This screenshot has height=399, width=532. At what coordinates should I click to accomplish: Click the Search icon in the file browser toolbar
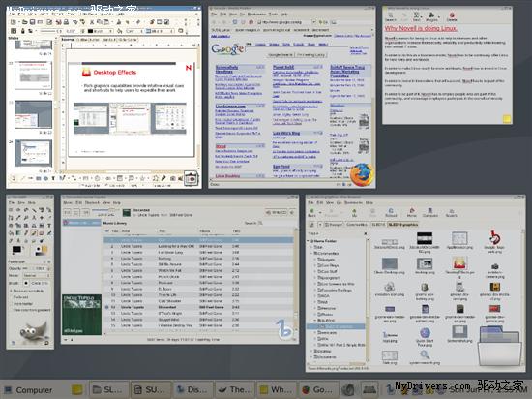[452, 213]
